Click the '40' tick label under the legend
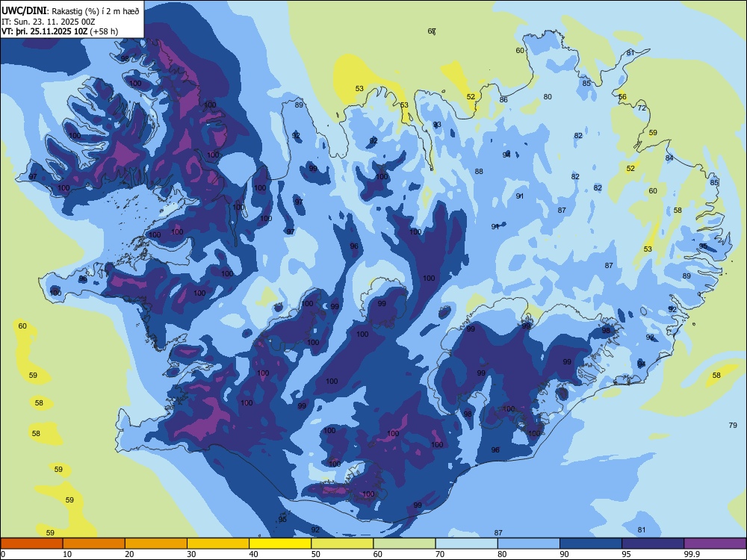 (253, 554)
